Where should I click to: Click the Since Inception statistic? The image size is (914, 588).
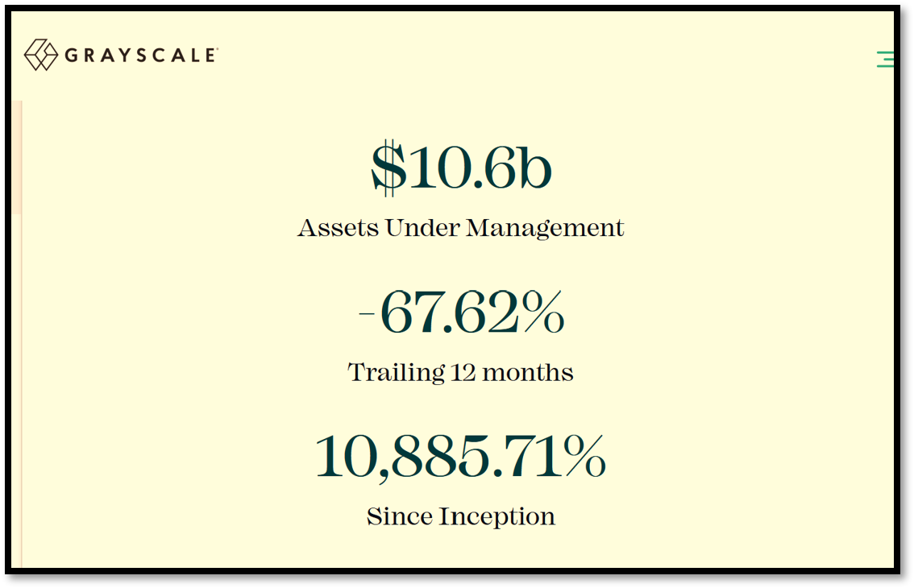tap(461, 458)
